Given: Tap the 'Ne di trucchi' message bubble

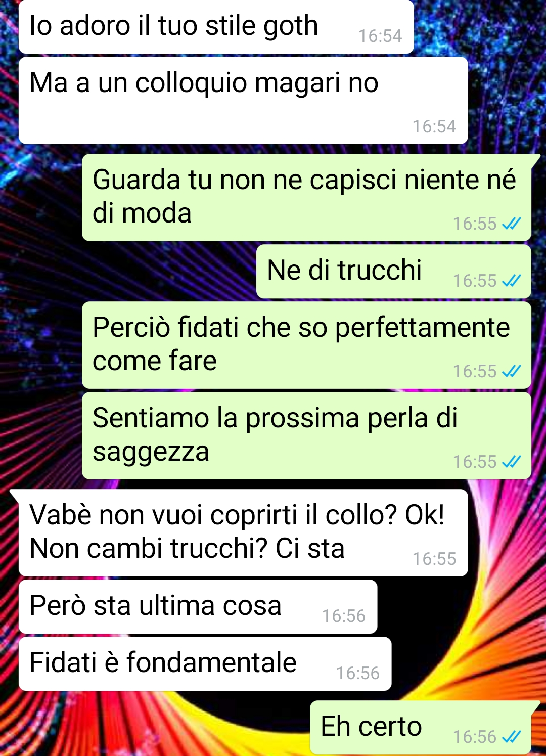Looking at the screenshot, I should [394, 272].
